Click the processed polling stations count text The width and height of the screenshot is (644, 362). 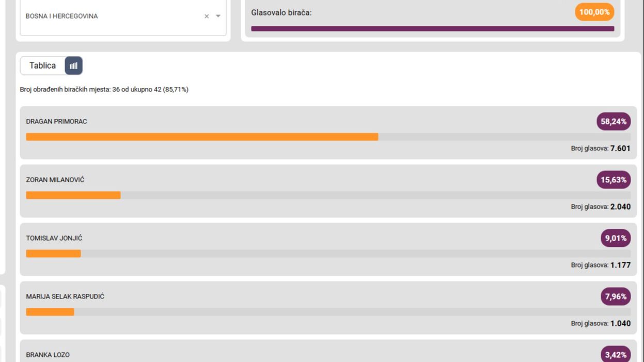point(104,89)
